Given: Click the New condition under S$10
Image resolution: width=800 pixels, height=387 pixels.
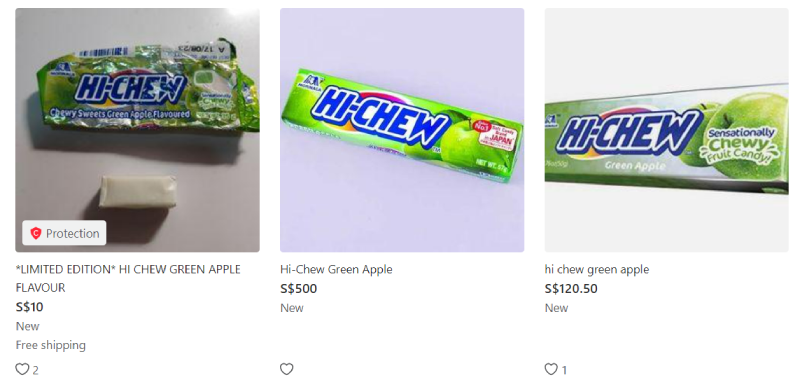Looking at the screenshot, I should (x=28, y=326).
